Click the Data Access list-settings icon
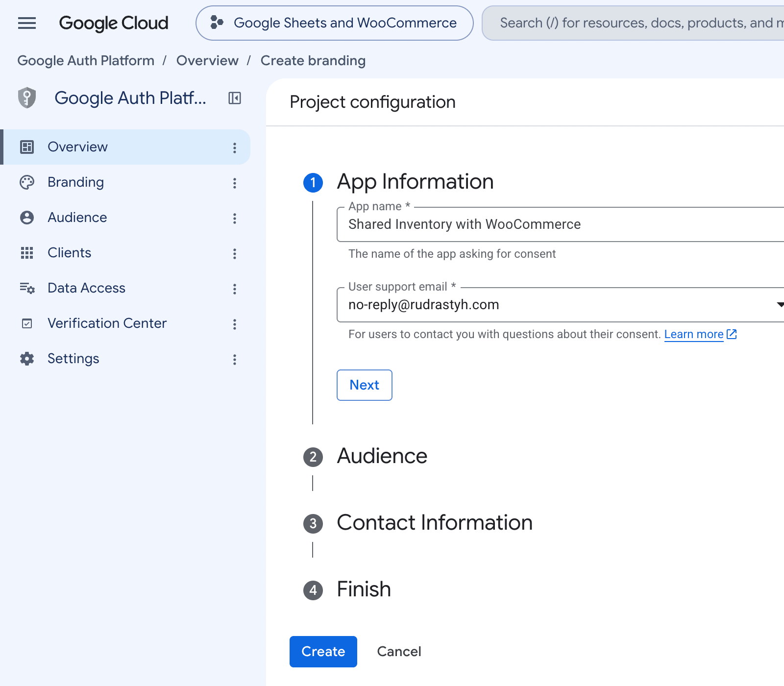This screenshot has height=686, width=784. (27, 288)
